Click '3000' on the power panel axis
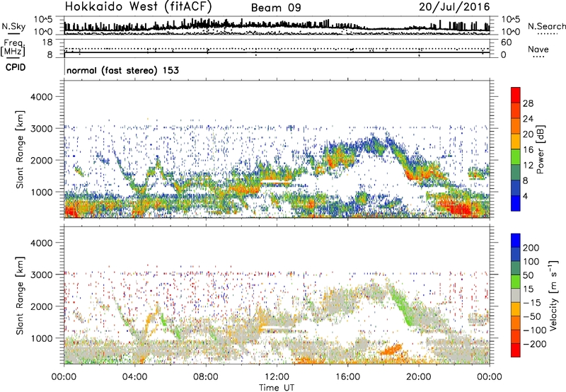566x392 pixels. 41,129
